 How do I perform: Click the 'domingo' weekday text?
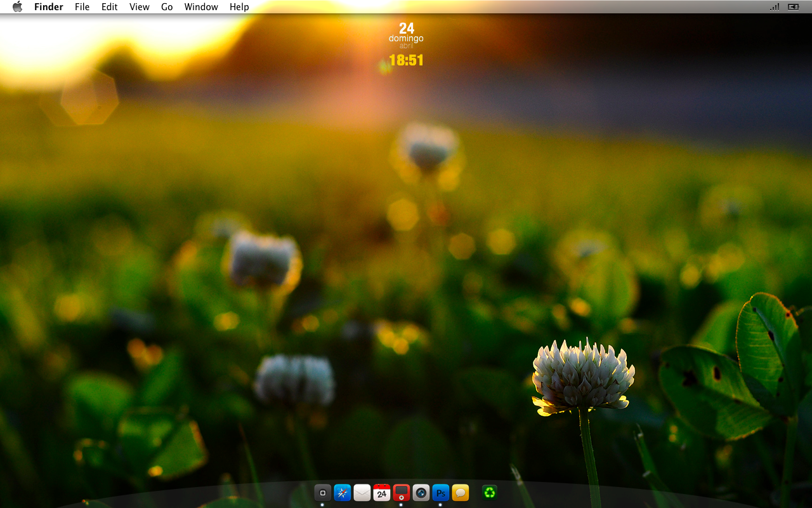pyautogui.click(x=406, y=39)
